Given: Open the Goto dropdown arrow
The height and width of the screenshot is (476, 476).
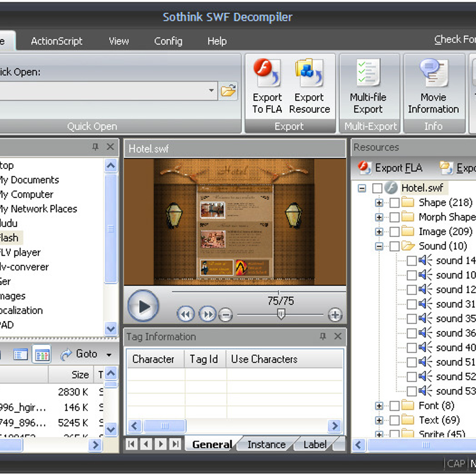Looking at the screenshot, I should (109, 355).
